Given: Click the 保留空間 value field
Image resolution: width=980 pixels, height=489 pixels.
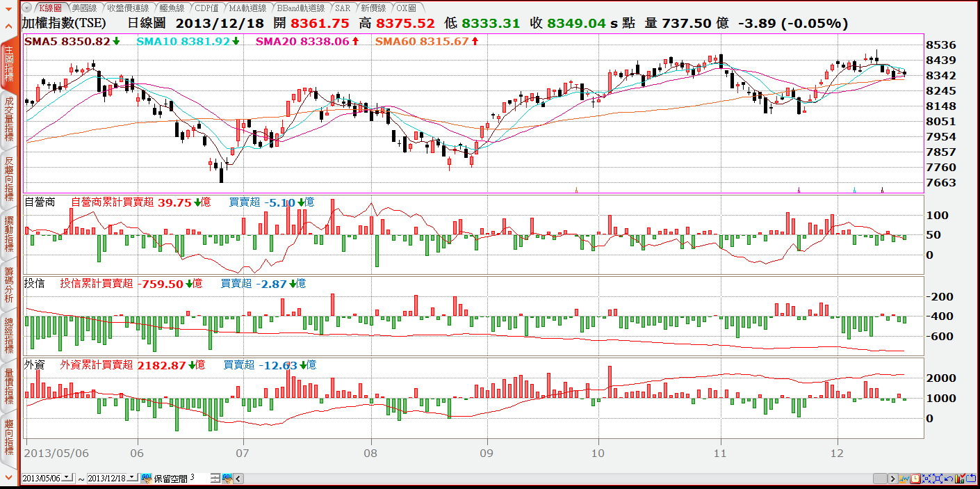Looking at the screenshot, I should (199, 478).
